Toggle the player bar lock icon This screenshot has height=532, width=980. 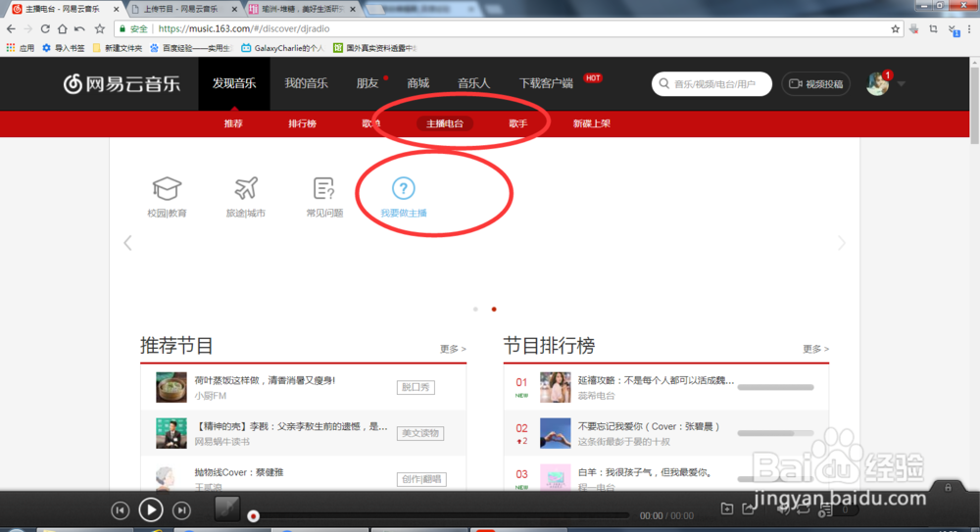[948, 487]
